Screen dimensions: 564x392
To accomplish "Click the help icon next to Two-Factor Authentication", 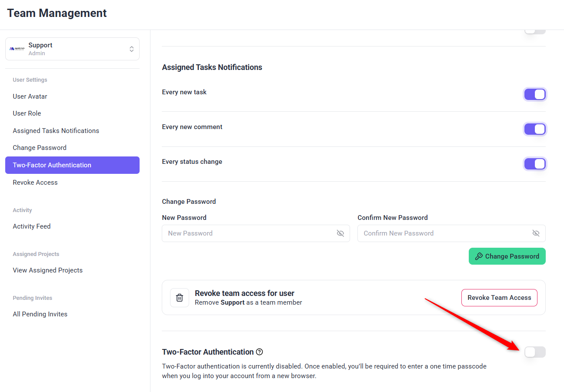I will 260,352.
